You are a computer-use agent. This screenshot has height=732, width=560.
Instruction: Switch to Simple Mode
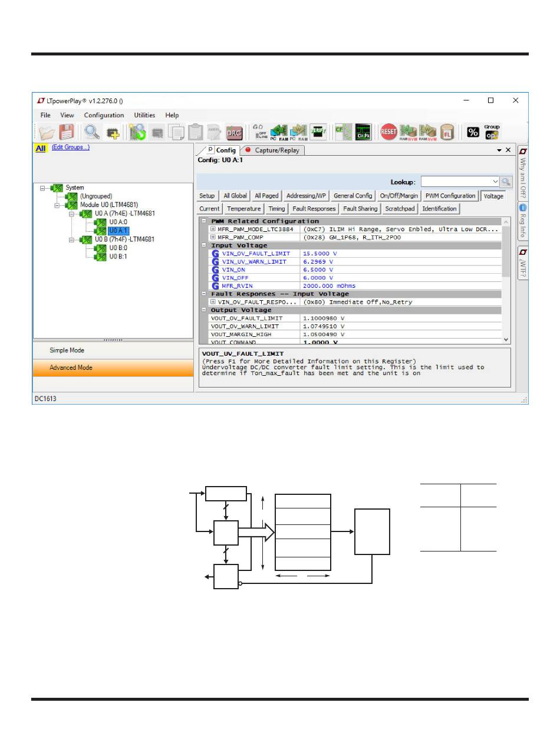(x=113, y=350)
